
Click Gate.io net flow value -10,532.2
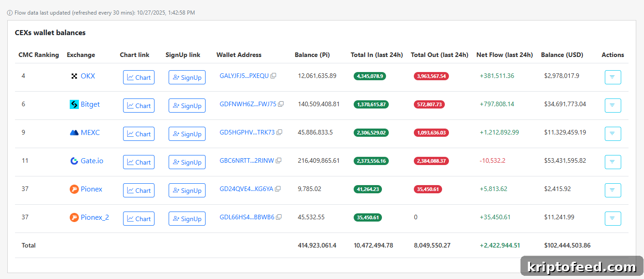[x=493, y=161]
